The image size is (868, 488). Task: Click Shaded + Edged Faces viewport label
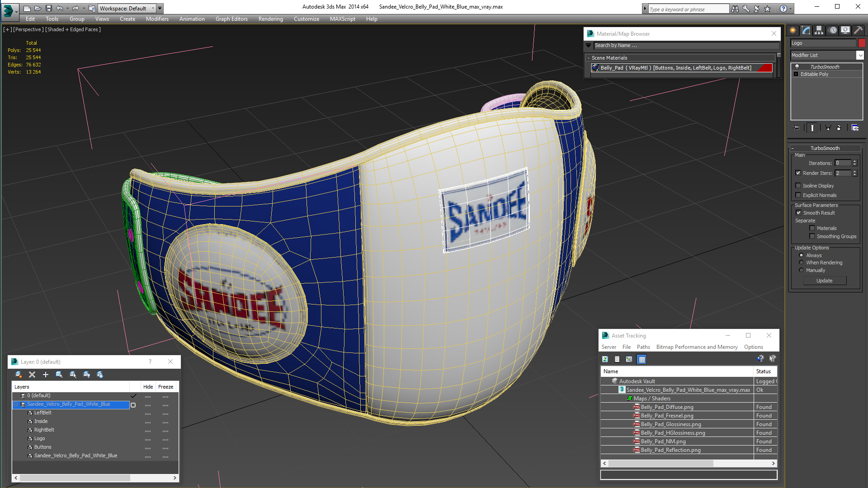click(x=73, y=29)
